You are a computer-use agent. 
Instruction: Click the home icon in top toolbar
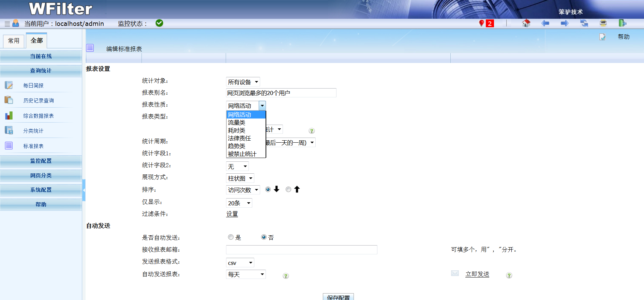(526, 23)
